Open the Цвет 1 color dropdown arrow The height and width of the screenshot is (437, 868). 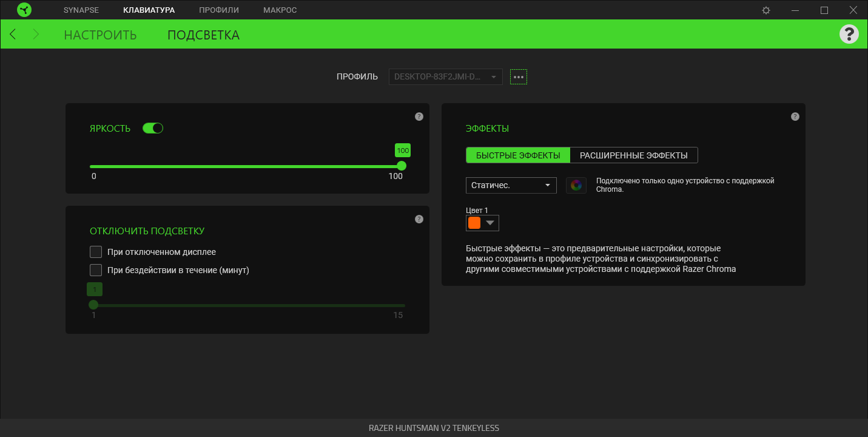point(491,223)
